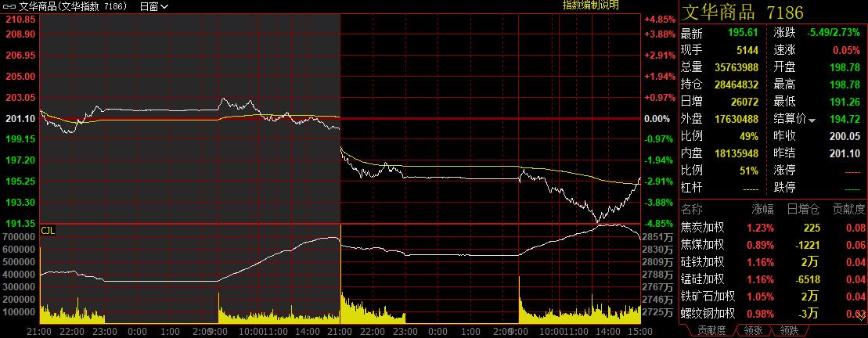Screen dimensions: 868x338
Task: Click the +4.85% percent axis label
Action: click(x=660, y=20)
